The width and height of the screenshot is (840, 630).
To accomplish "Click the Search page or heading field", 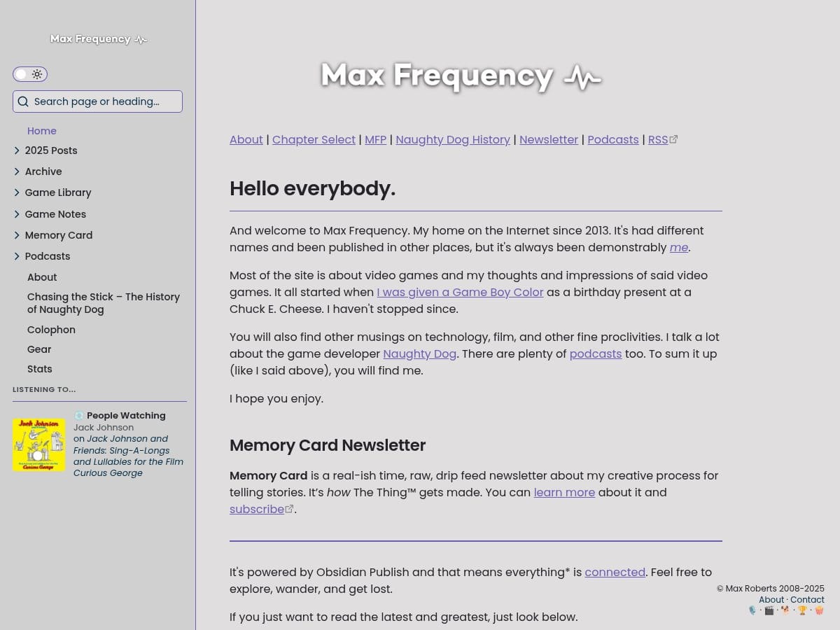I will point(105,101).
